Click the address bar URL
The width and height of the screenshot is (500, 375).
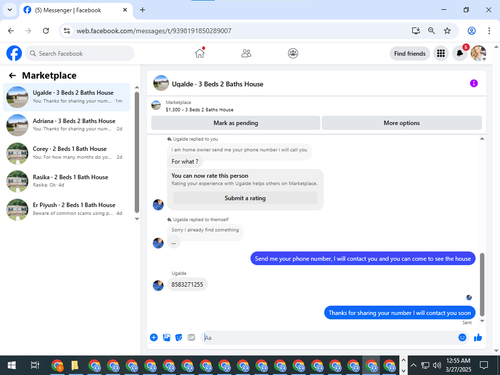(154, 31)
